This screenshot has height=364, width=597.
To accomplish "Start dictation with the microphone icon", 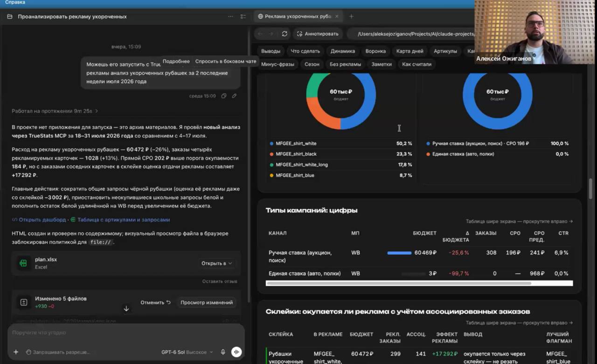I will [x=223, y=352].
